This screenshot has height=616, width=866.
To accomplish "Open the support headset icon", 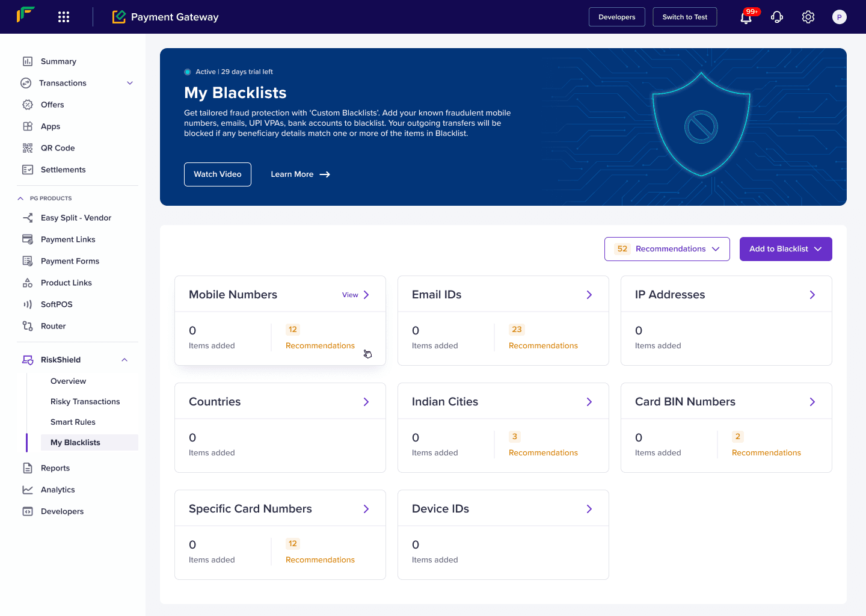I will coord(777,17).
